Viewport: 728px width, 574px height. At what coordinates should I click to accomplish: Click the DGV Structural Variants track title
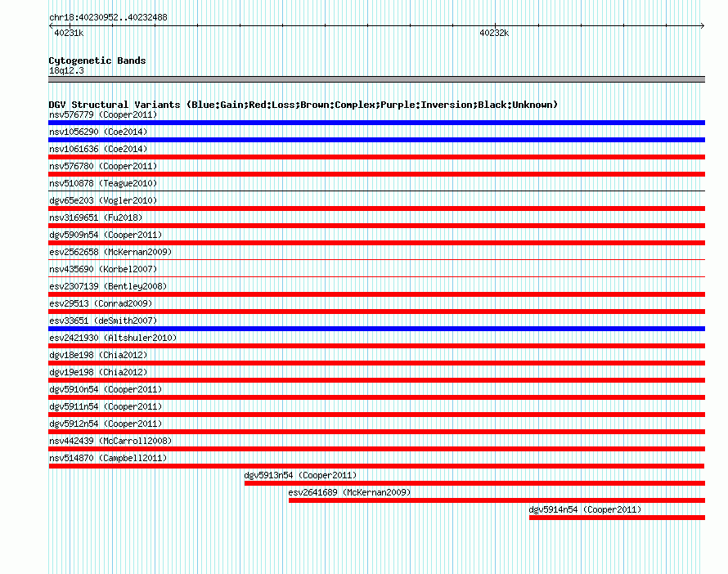click(x=303, y=105)
